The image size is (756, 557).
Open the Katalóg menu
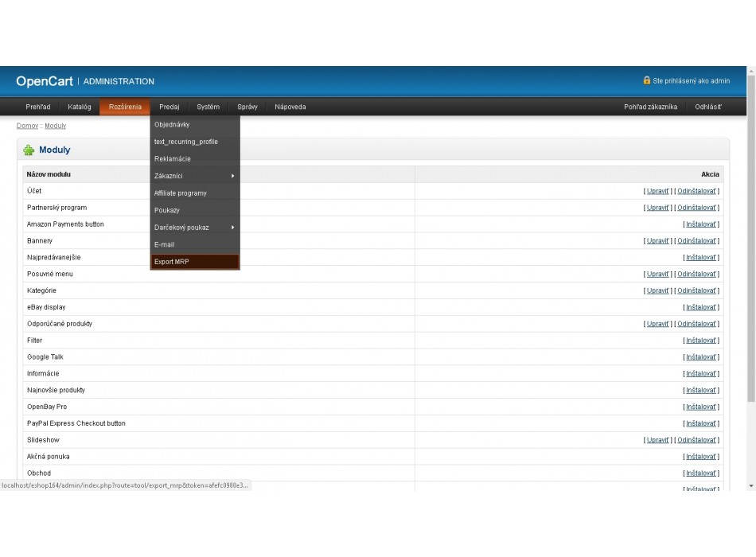click(x=80, y=107)
